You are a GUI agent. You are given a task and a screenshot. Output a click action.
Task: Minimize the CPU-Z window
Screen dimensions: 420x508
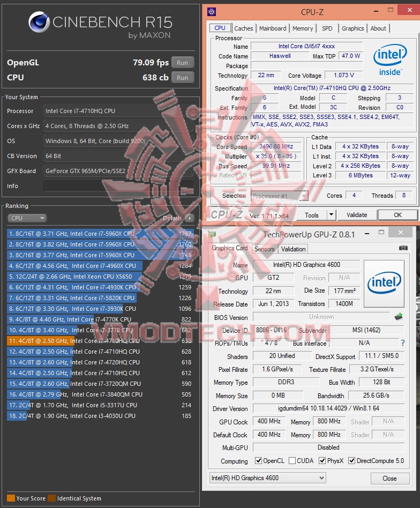click(x=376, y=11)
